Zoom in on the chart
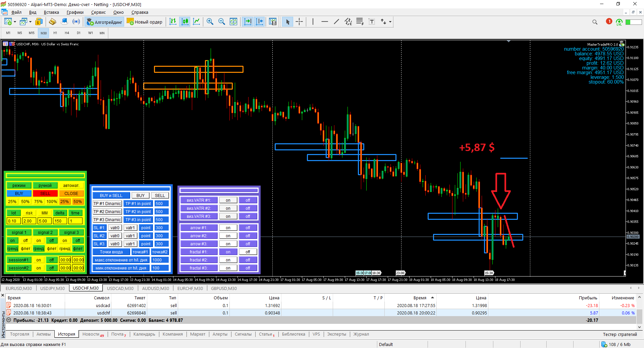Viewport: 644px width, 348px height. 210,22
